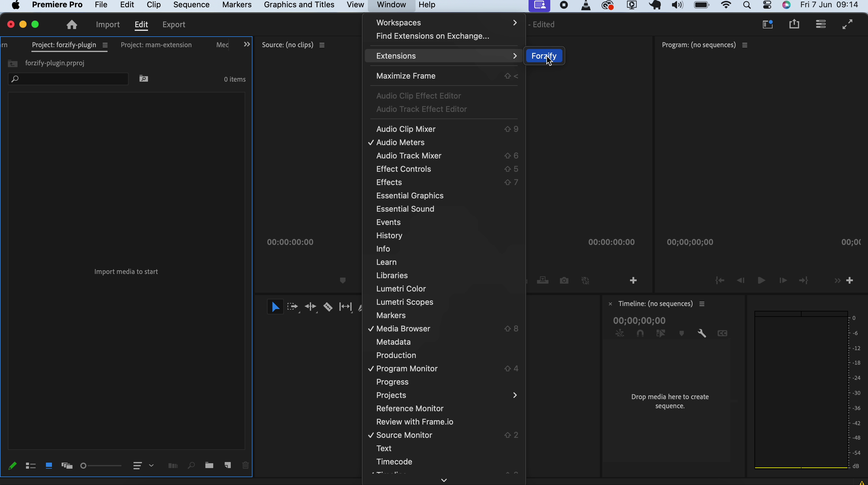
Task: Open the Sequence menu
Action: coord(191,5)
